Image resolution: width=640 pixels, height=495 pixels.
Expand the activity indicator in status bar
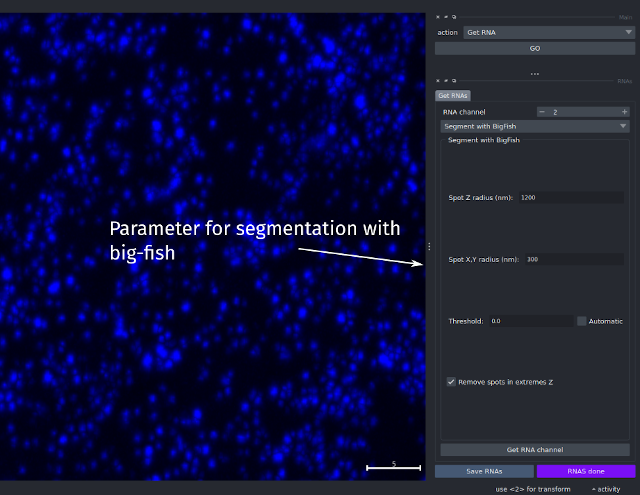[x=606, y=489]
